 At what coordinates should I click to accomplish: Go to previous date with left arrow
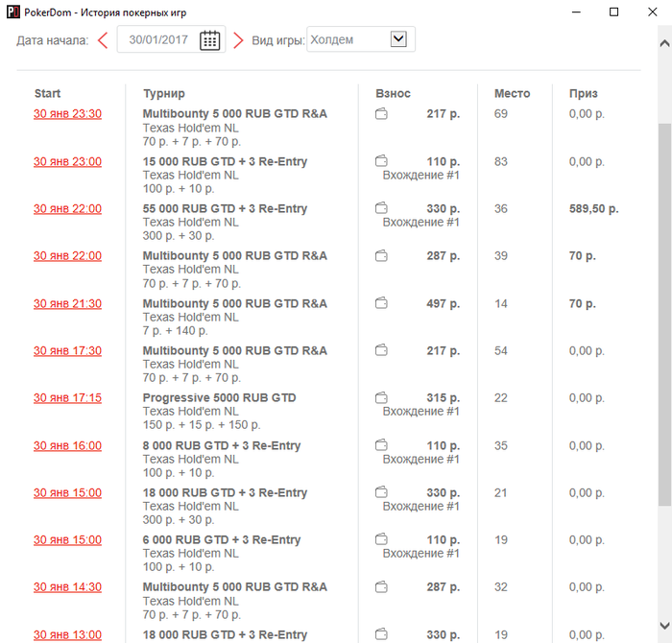coord(103,40)
